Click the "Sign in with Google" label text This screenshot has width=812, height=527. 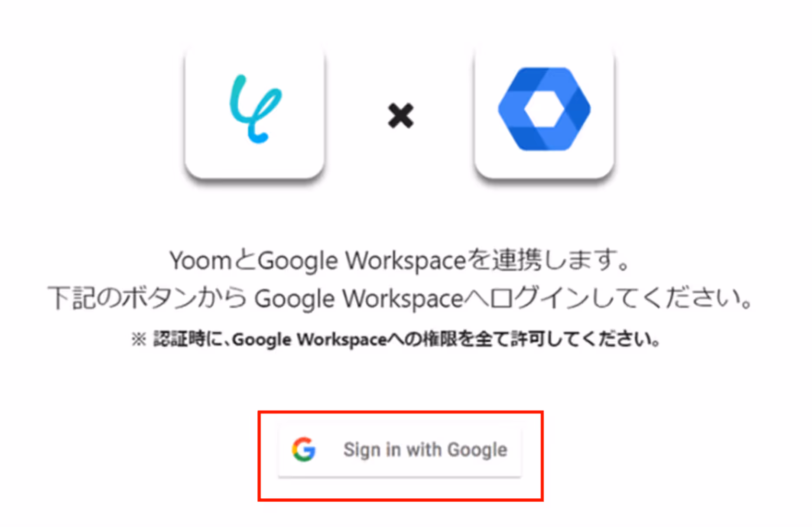pos(425,450)
